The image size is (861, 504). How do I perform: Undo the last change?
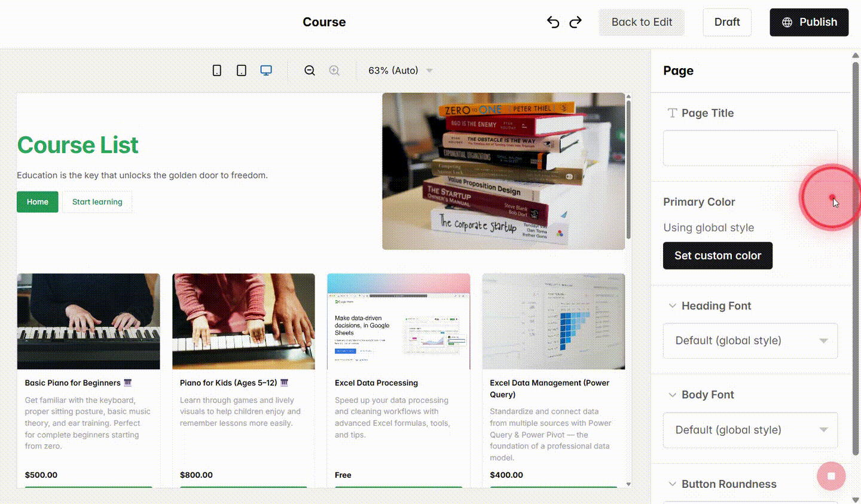coord(553,22)
